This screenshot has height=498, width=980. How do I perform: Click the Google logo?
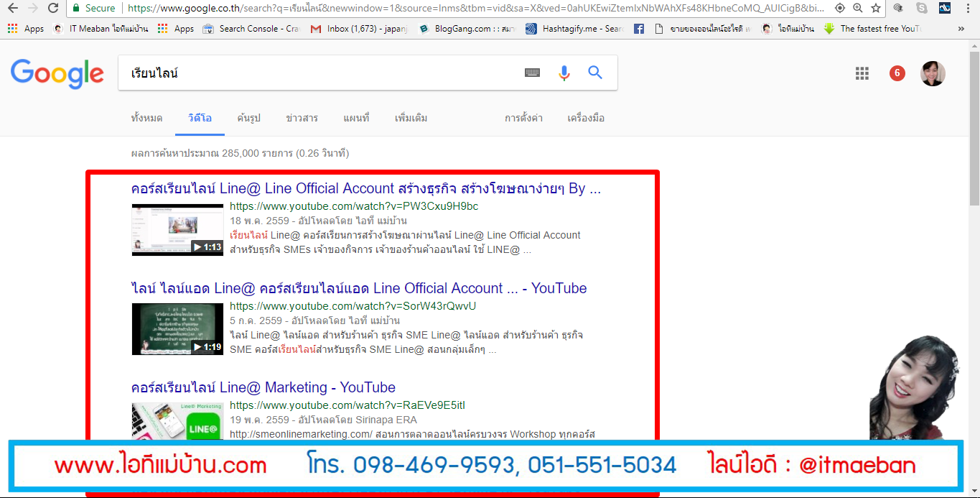[57, 73]
